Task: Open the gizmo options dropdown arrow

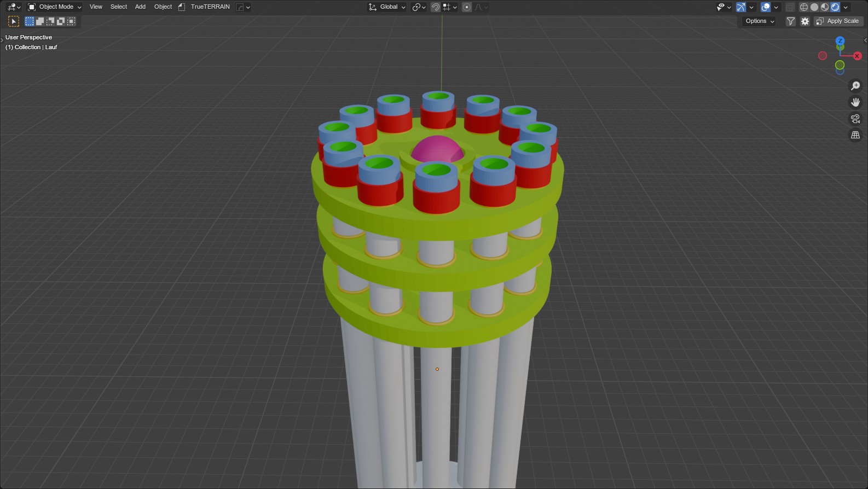Action: click(751, 7)
